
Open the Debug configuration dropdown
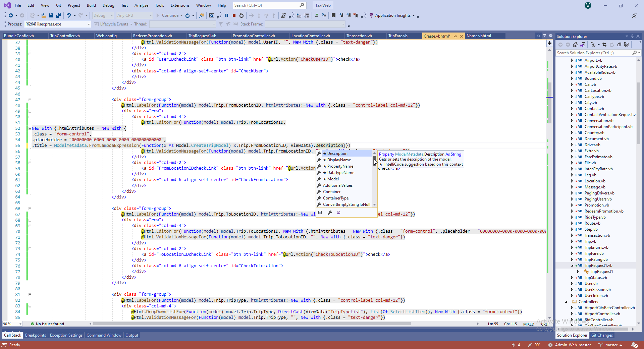tap(103, 15)
